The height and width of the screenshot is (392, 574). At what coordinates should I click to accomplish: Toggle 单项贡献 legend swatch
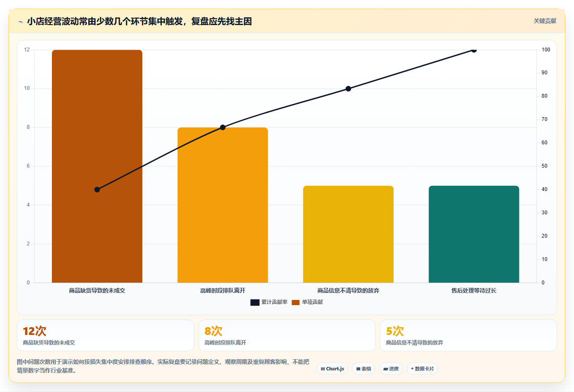click(x=295, y=302)
